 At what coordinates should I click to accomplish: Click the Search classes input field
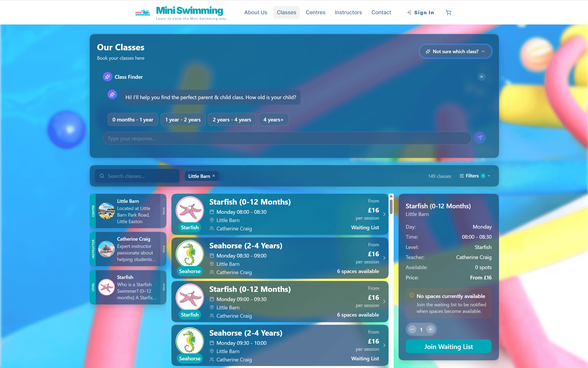(x=137, y=176)
